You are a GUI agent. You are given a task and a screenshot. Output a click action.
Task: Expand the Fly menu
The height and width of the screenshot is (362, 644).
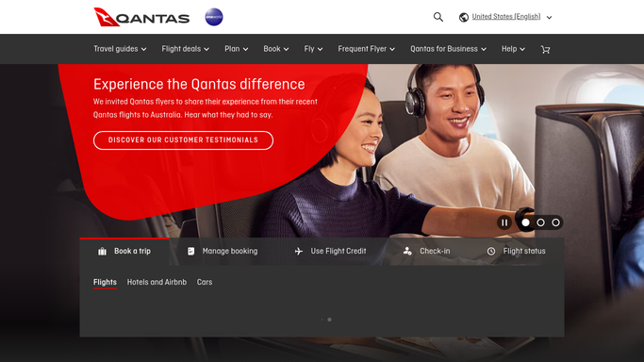click(x=313, y=49)
